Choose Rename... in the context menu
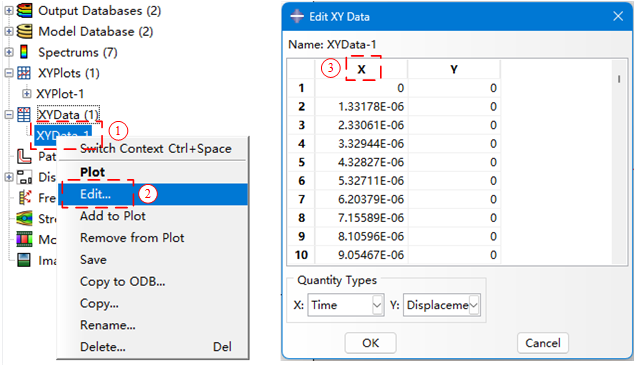Screen dimensions: 637x366 (x=153, y=325)
